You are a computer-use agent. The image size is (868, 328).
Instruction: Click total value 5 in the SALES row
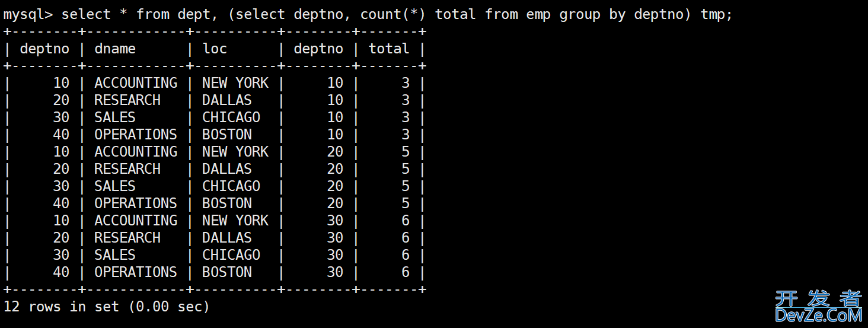point(406,186)
